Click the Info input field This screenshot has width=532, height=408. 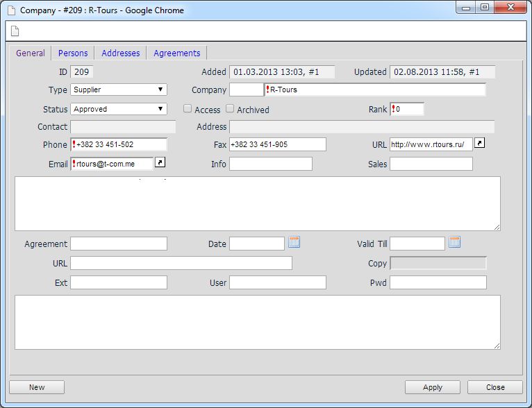[x=271, y=164]
